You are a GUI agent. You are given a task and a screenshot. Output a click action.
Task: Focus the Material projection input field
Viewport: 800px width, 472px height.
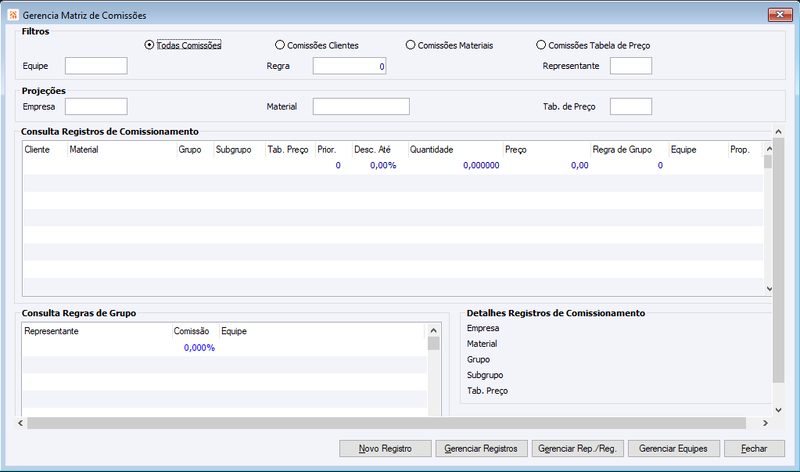pyautogui.click(x=361, y=107)
